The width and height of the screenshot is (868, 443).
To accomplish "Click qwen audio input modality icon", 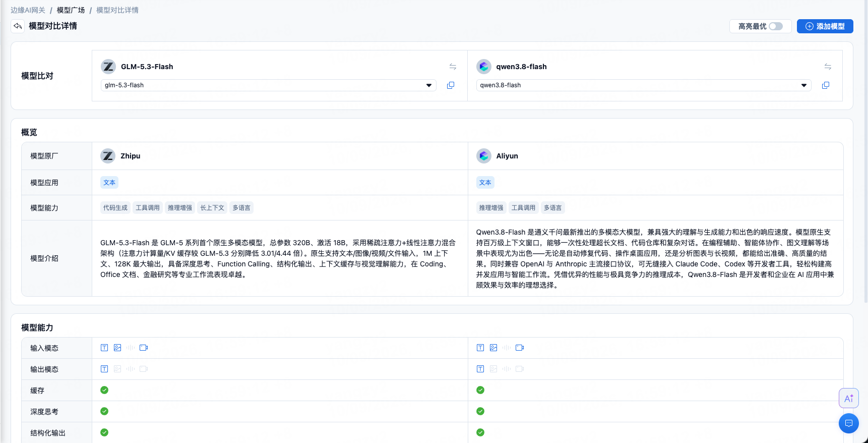I will click(507, 348).
